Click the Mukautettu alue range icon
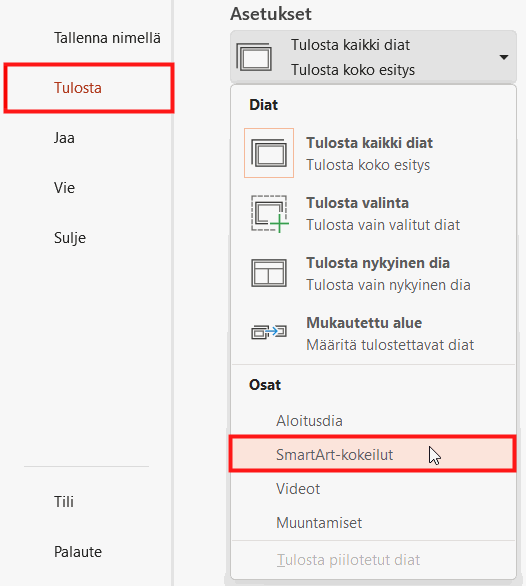Viewport: 526px width, 586px height. (269, 332)
